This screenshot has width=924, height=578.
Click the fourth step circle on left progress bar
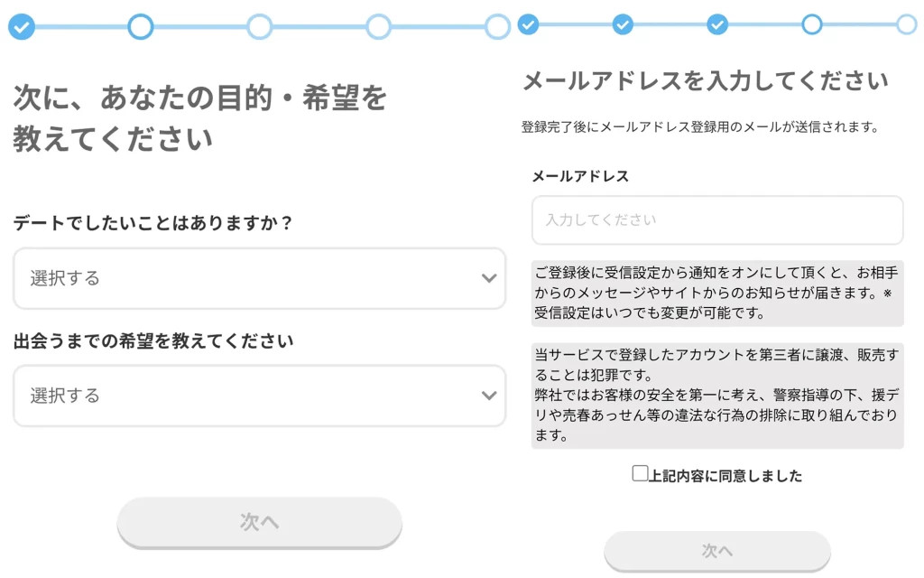point(378,27)
